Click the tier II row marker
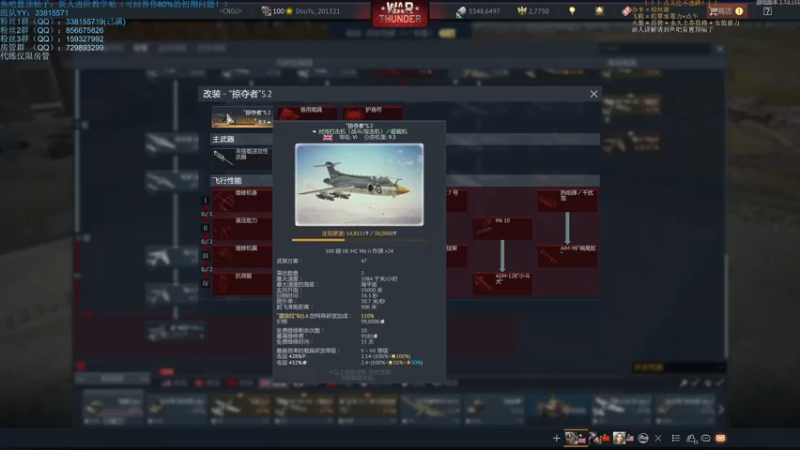This screenshot has width=800, height=450. (x=205, y=228)
